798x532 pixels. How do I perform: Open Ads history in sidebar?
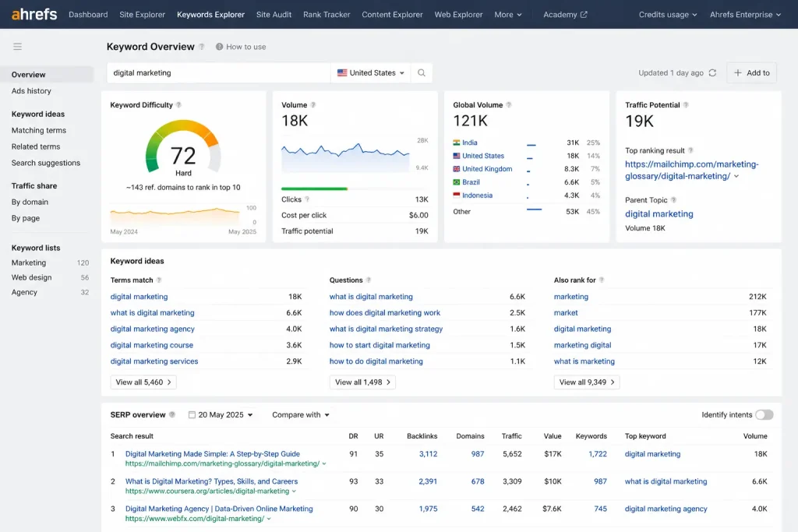31,90
